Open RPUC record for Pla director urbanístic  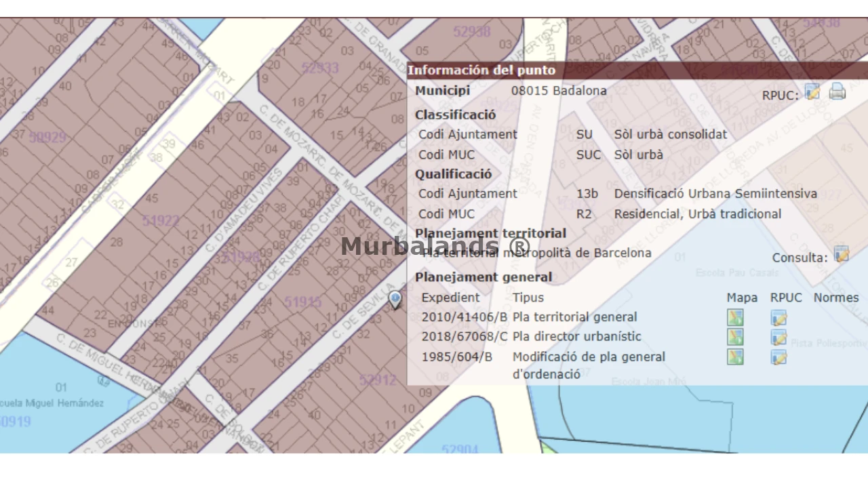pyautogui.click(x=778, y=337)
